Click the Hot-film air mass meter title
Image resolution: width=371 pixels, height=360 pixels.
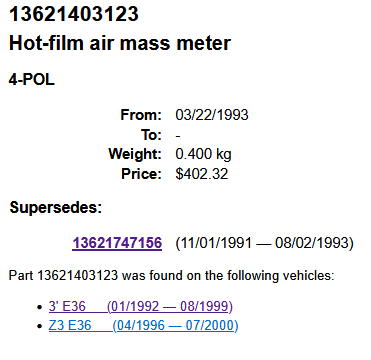120,44
